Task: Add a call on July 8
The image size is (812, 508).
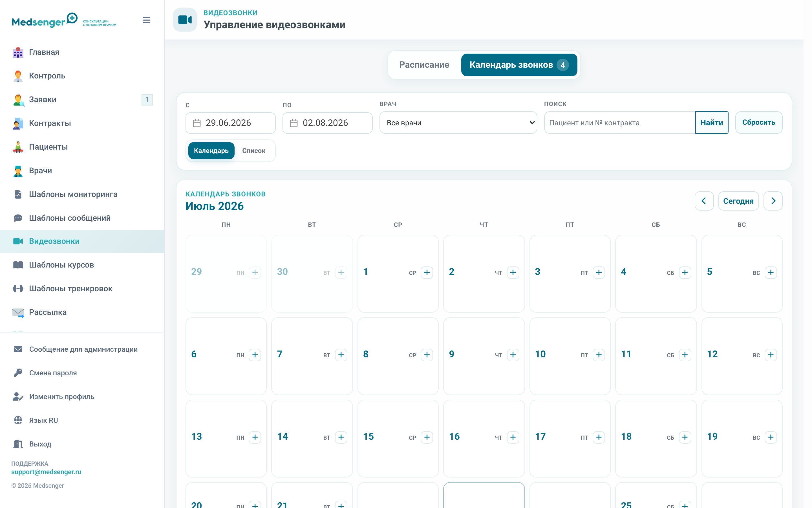Action: pos(427,355)
